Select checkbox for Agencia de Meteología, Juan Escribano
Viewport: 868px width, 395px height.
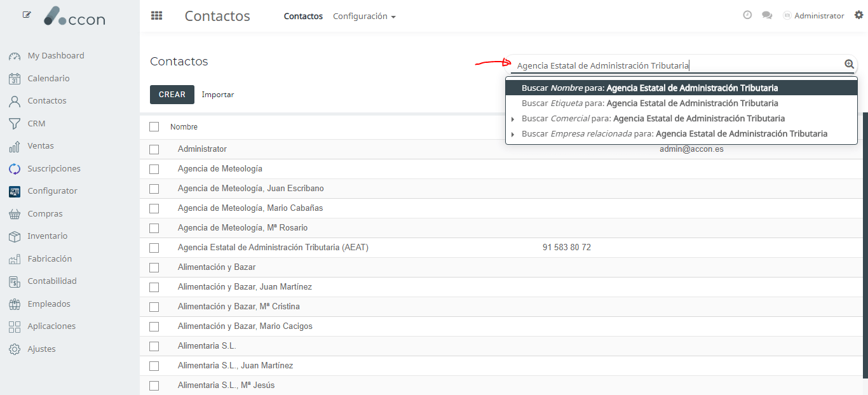(x=154, y=189)
